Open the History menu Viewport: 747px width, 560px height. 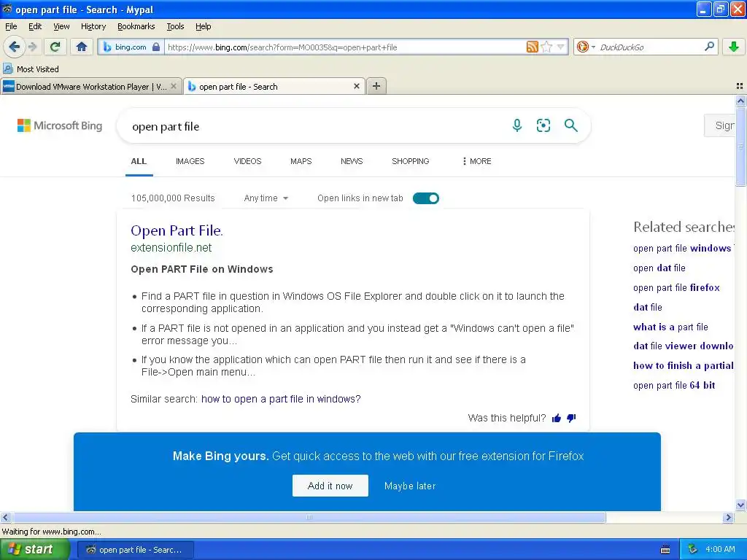point(93,26)
